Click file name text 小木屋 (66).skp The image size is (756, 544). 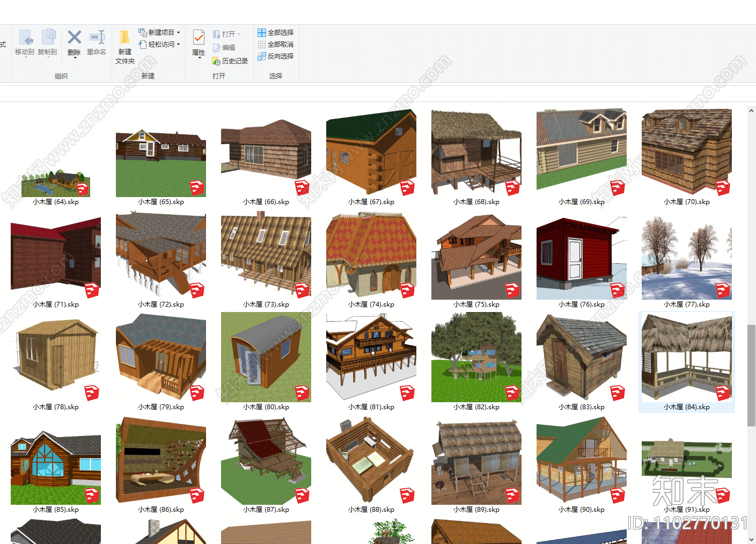pos(266,202)
